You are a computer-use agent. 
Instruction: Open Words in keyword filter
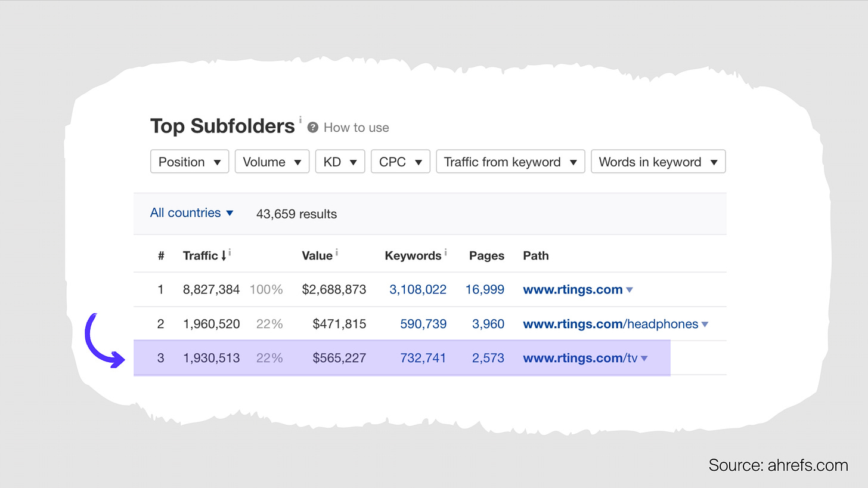pyautogui.click(x=658, y=162)
